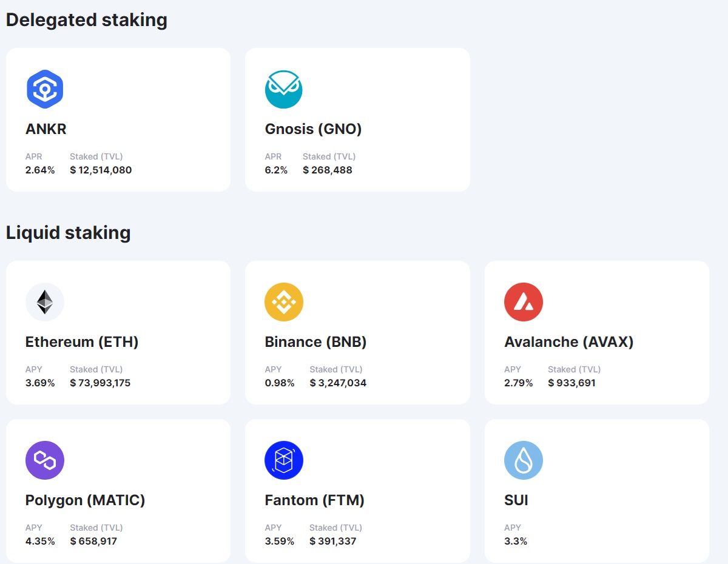Select Binance (BNB) card title

315,342
